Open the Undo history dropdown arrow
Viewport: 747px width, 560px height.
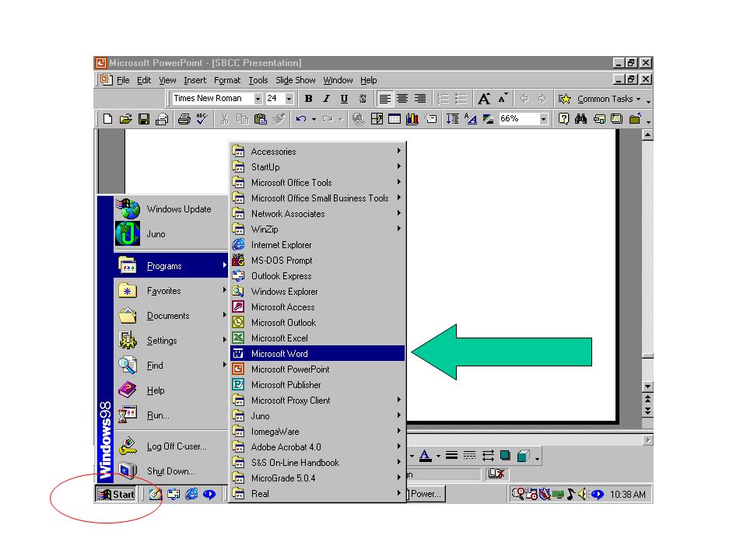pyautogui.click(x=314, y=119)
